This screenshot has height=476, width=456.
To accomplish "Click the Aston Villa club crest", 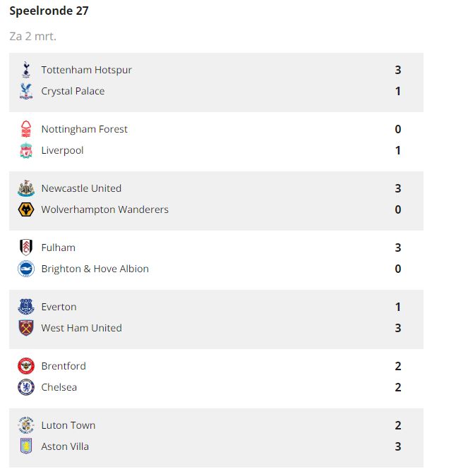I will click(26, 446).
